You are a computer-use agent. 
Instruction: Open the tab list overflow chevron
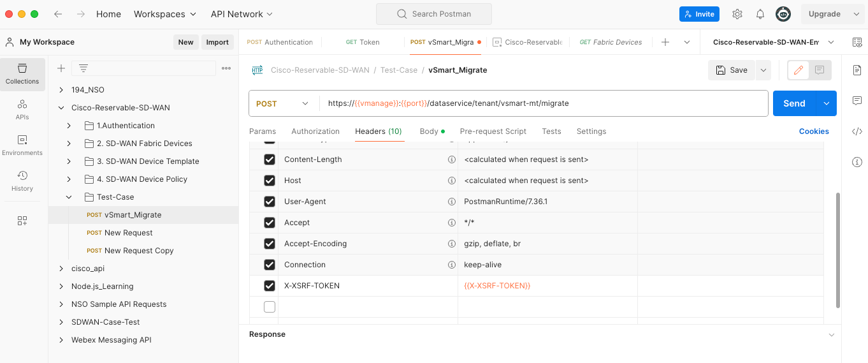click(x=687, y=42)
